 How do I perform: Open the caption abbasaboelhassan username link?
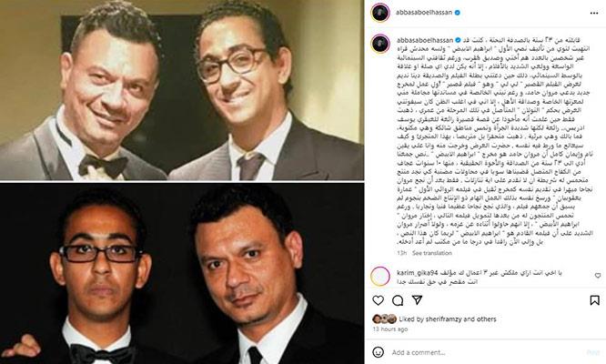tap(425, 40)
